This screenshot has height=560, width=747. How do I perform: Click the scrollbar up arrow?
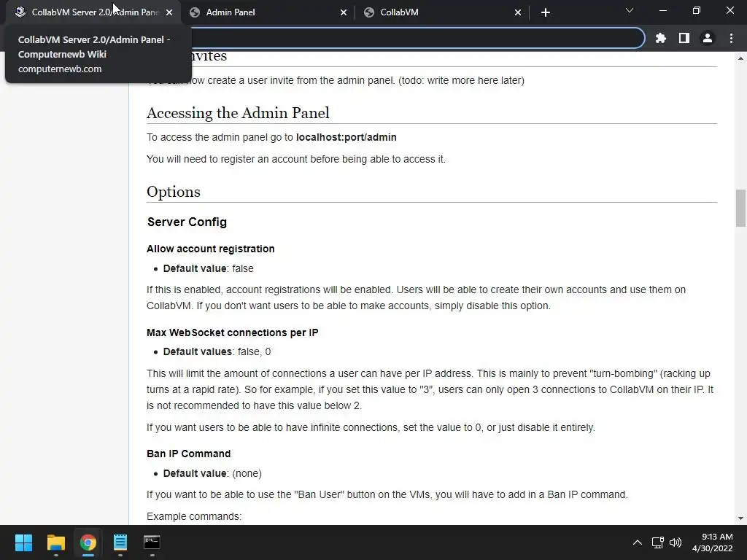click(x=740, y=58)
